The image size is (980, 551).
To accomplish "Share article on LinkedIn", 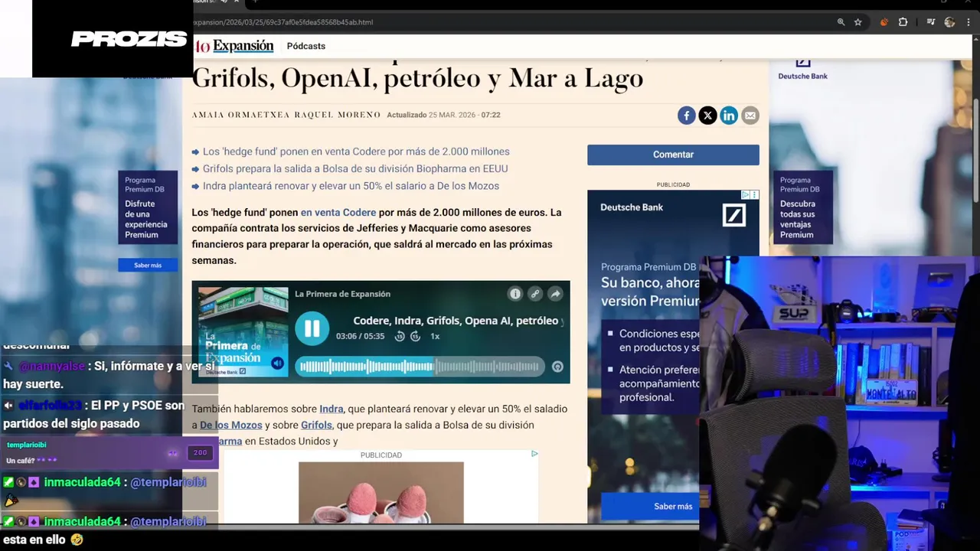I will (729, 116).
